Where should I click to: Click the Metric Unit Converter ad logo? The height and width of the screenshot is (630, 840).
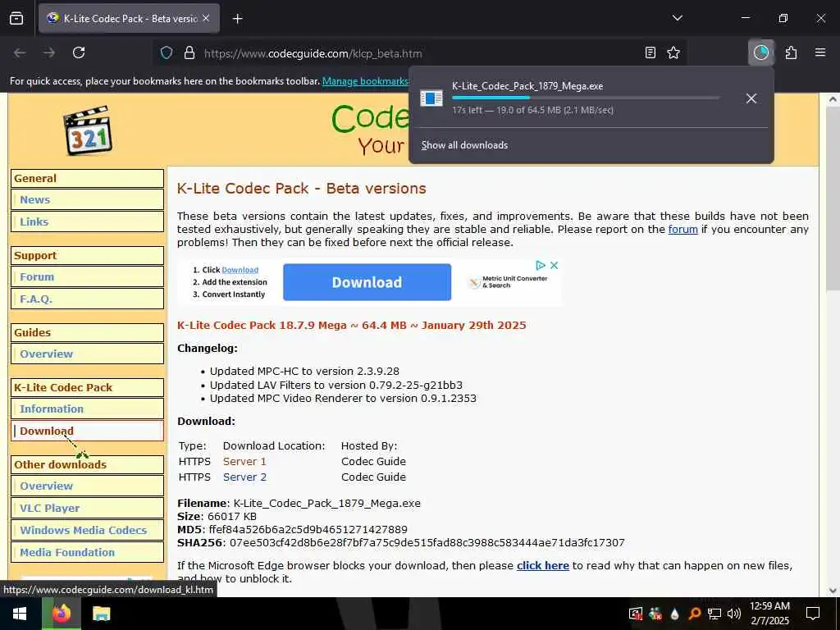tap(509, 282)
